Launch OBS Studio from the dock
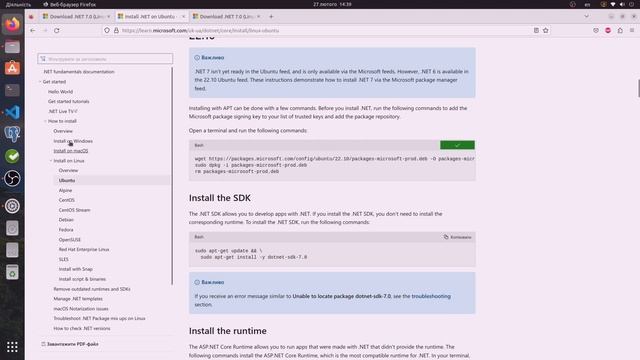640x360 pixels. point(12,178)
